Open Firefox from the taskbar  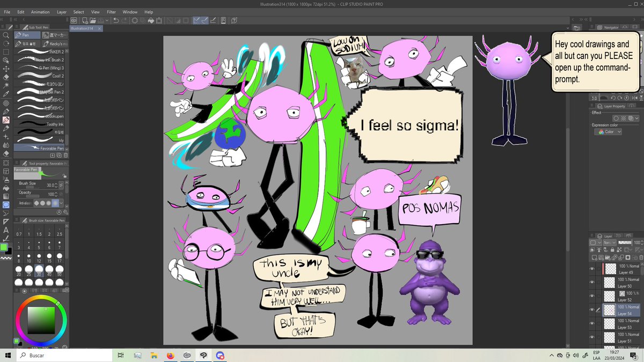(170, 355)
